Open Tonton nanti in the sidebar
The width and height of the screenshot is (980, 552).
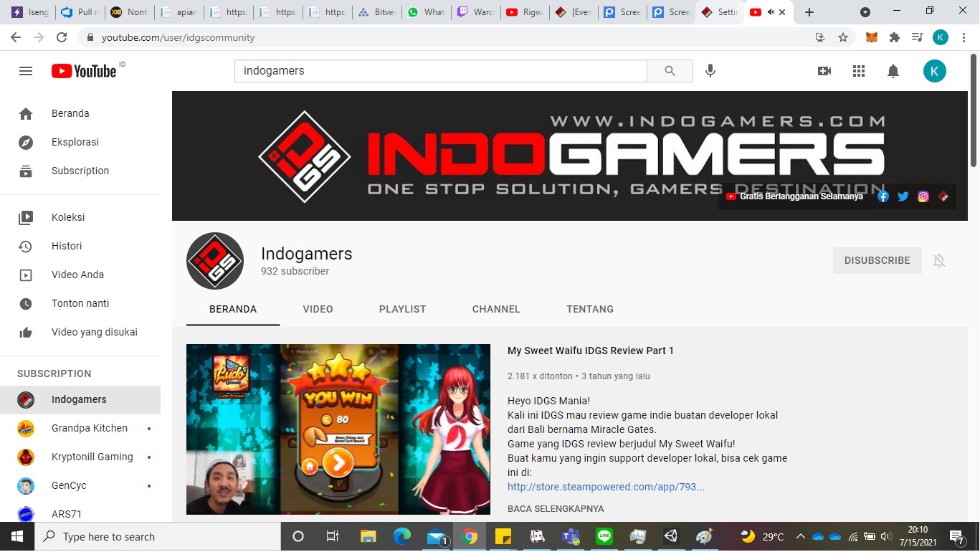point(80,303)
